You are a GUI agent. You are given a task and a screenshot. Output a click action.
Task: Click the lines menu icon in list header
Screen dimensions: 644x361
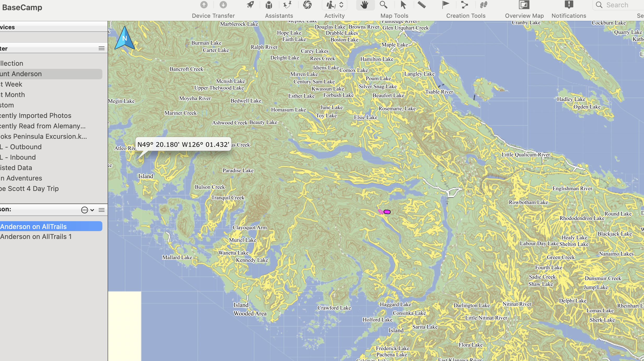102,210
